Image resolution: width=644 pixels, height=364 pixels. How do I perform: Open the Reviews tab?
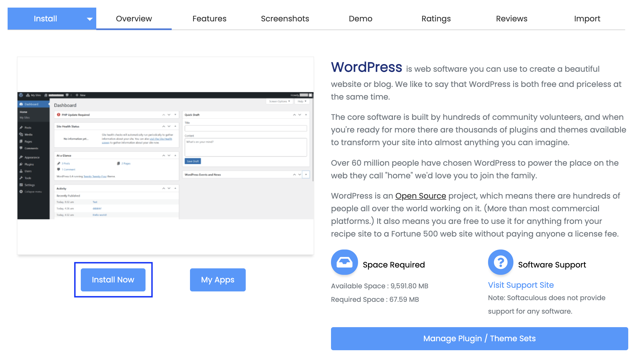pos(511,19)
